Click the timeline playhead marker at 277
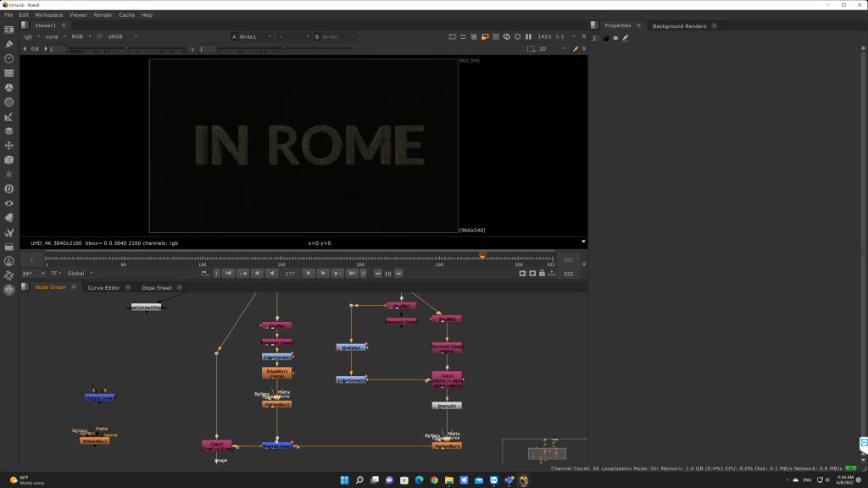868x488 pixels. [x=483, y=255]
